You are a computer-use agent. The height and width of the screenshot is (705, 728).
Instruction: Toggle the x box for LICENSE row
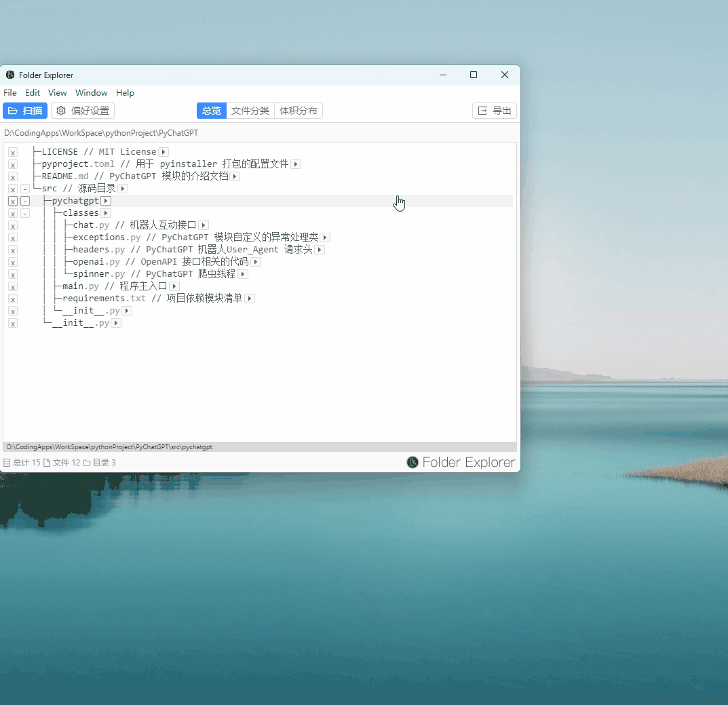[13, 153]
